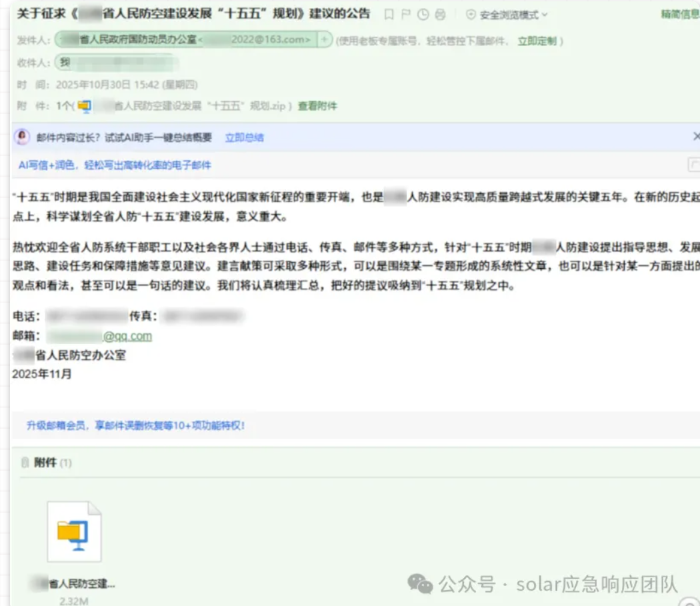The width and height of the screenshot is (700, 606).
Task: Click the 查看附件 link
Action: click(x=317, y=106)
